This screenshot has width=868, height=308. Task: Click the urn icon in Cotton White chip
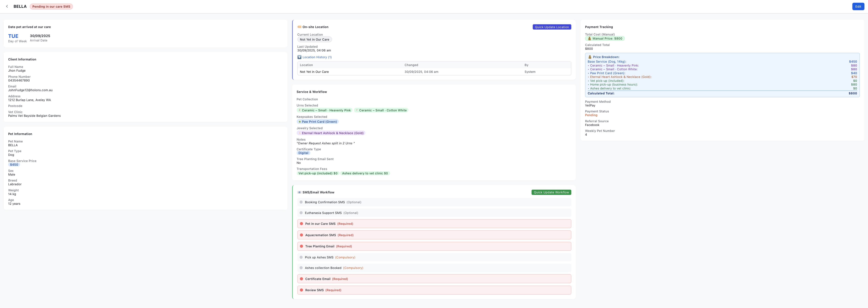click(357, 110)
